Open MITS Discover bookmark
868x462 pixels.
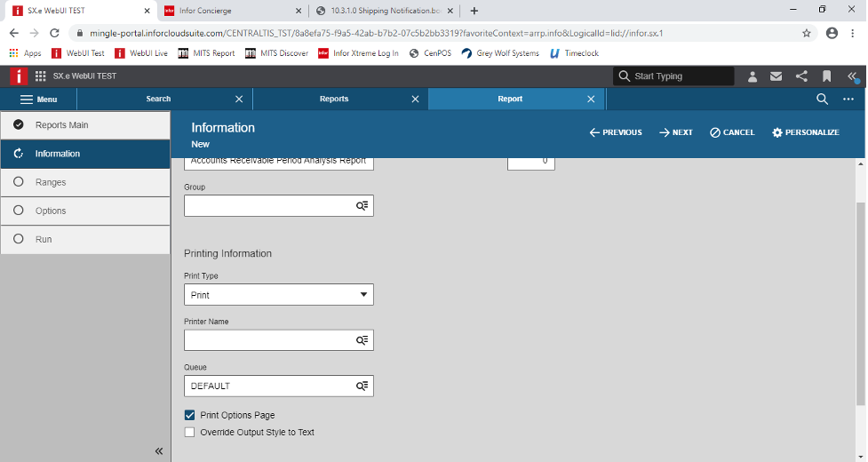click(x=277, y=53)
